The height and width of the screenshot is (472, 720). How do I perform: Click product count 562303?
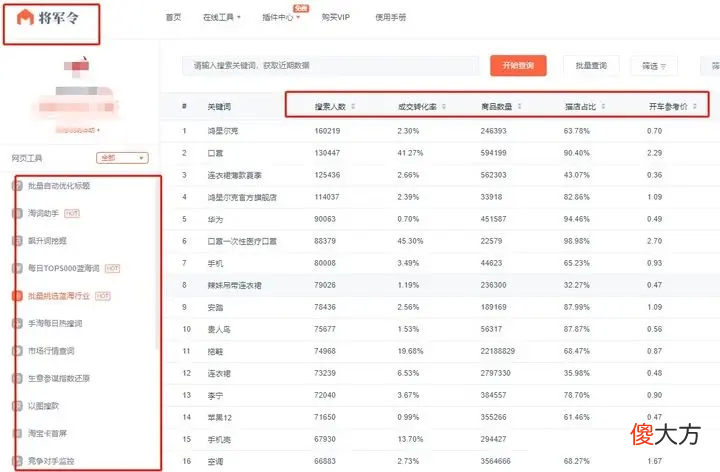point(493,175)
